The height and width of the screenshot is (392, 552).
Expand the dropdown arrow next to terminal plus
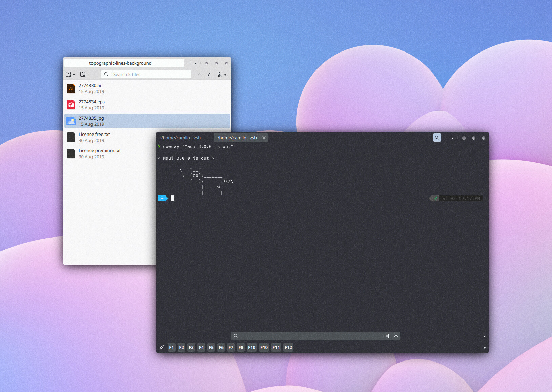pos(453,138)
